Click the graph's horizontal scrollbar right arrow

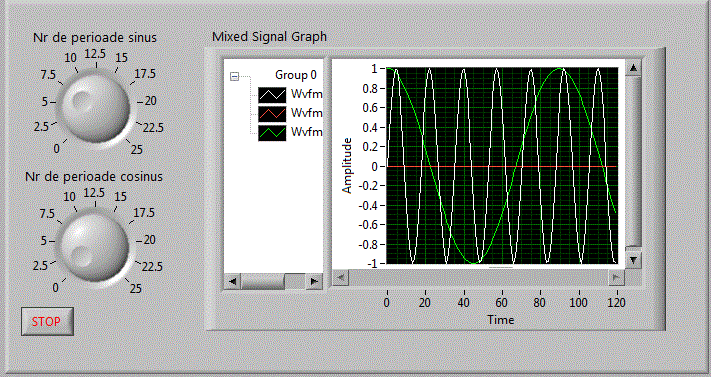[616, 278]
